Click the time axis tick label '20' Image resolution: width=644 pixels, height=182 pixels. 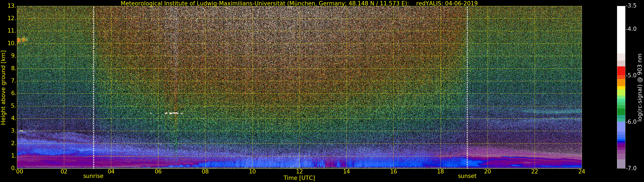pos(488,172)
